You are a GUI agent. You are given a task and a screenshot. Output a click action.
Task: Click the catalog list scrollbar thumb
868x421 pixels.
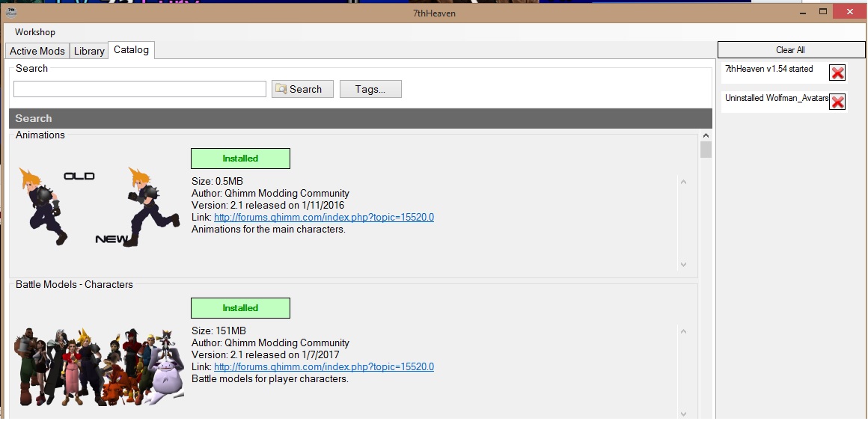(706, 150)
